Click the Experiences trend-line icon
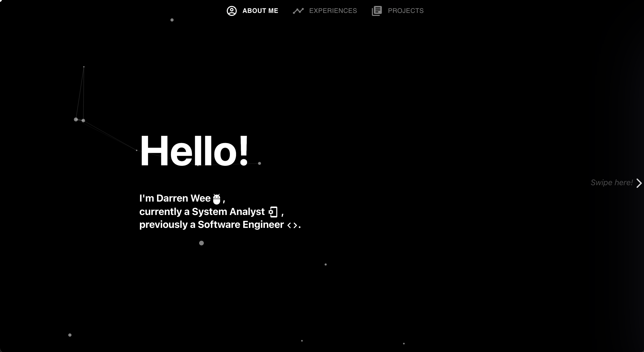644x352 pixels. [298, 11]
